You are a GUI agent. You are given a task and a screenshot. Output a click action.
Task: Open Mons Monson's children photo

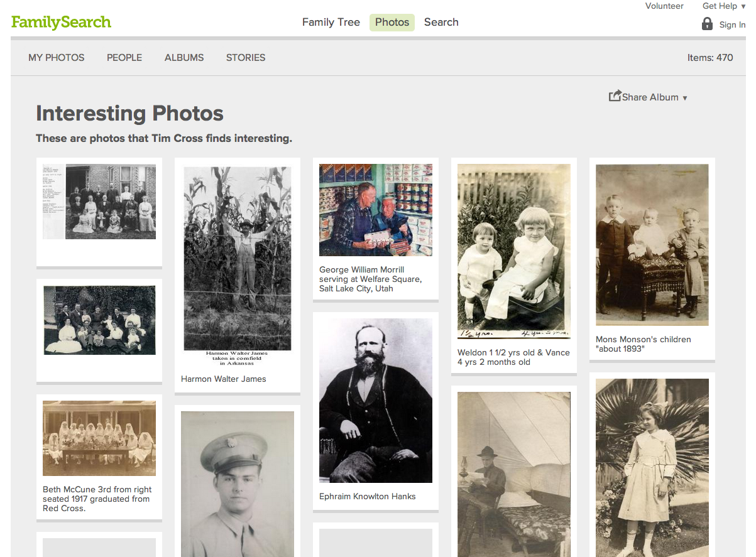tap(652, 245)
